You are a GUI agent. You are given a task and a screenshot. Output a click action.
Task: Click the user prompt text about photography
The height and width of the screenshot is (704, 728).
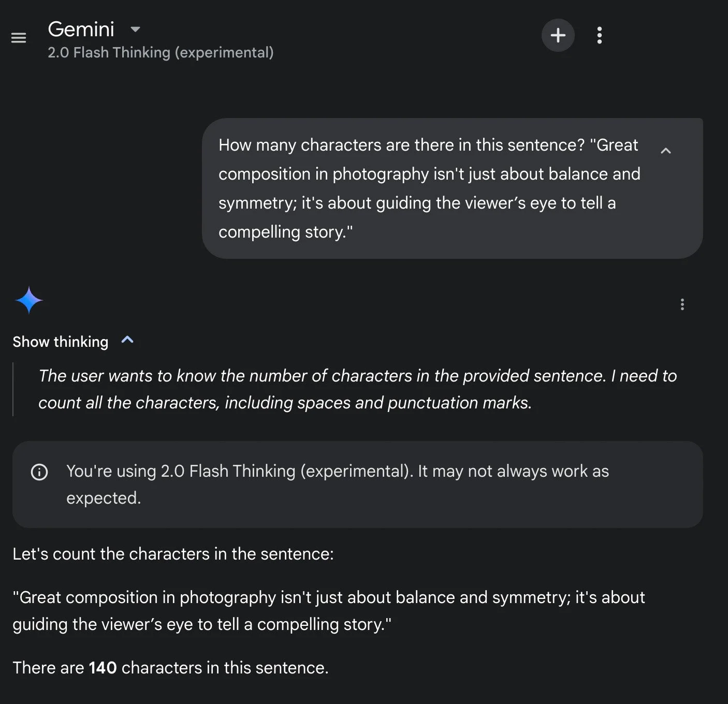(x=429, y=188)
